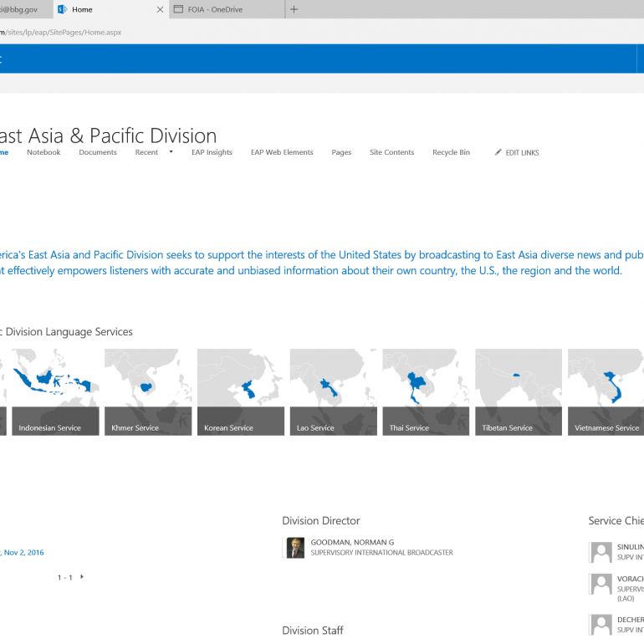Click the Division Staff heading
Viewport: 644px width, 644px height.
(x=313, y=631)
